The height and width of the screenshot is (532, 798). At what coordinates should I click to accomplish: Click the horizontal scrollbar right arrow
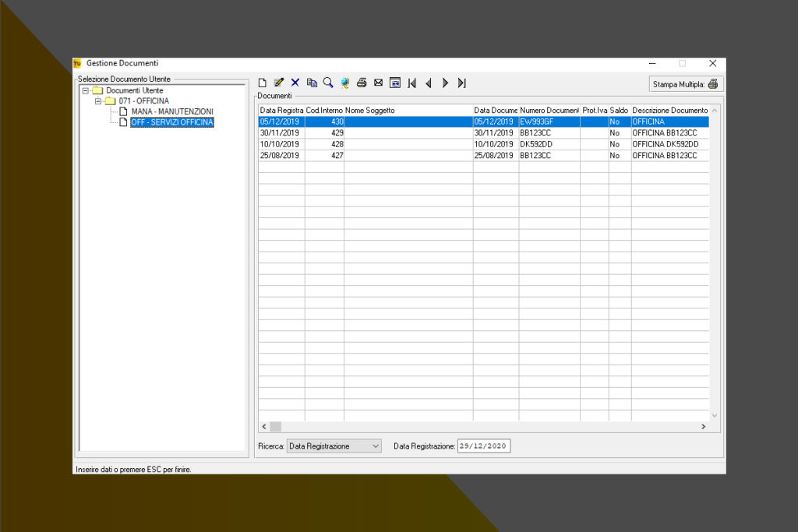704,427
